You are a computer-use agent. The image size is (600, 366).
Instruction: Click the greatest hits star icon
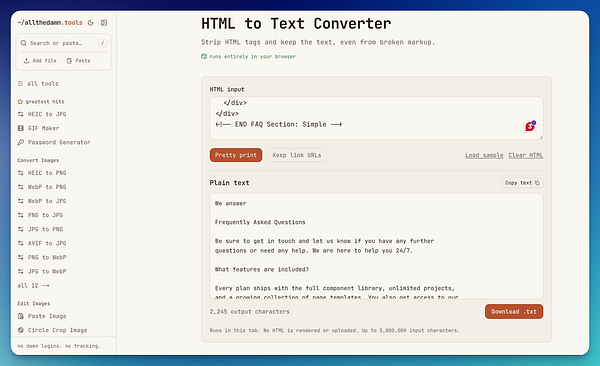pyautogui.click(x=20, y=101)
